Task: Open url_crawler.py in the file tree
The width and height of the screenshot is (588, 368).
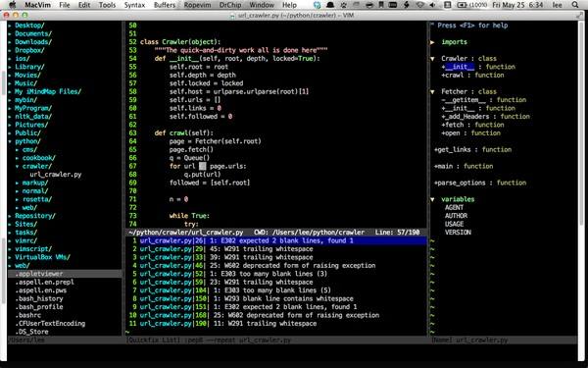Action: [x=56, y=175]
